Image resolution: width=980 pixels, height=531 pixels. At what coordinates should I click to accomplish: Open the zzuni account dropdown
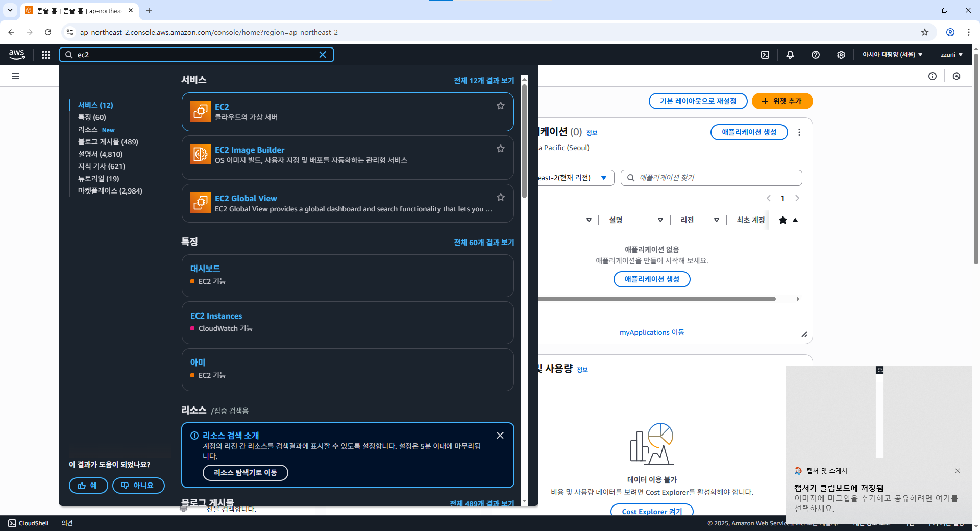click(951, 55)
